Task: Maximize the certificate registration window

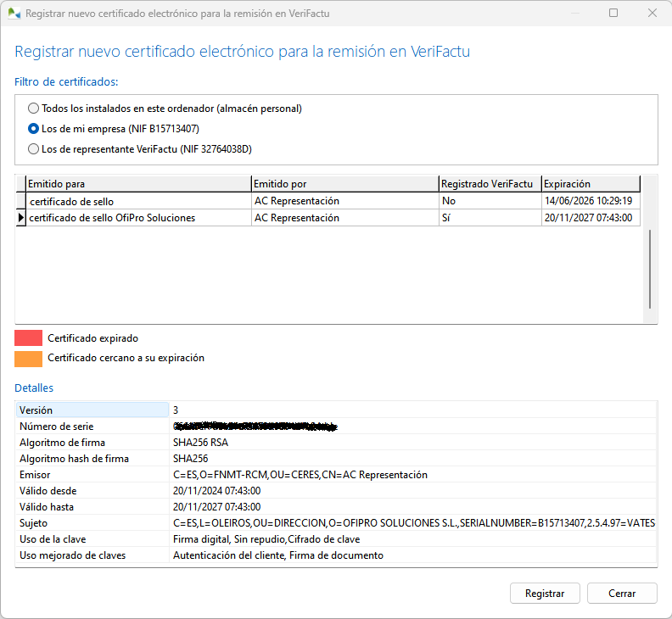Action: coord(613,14)
